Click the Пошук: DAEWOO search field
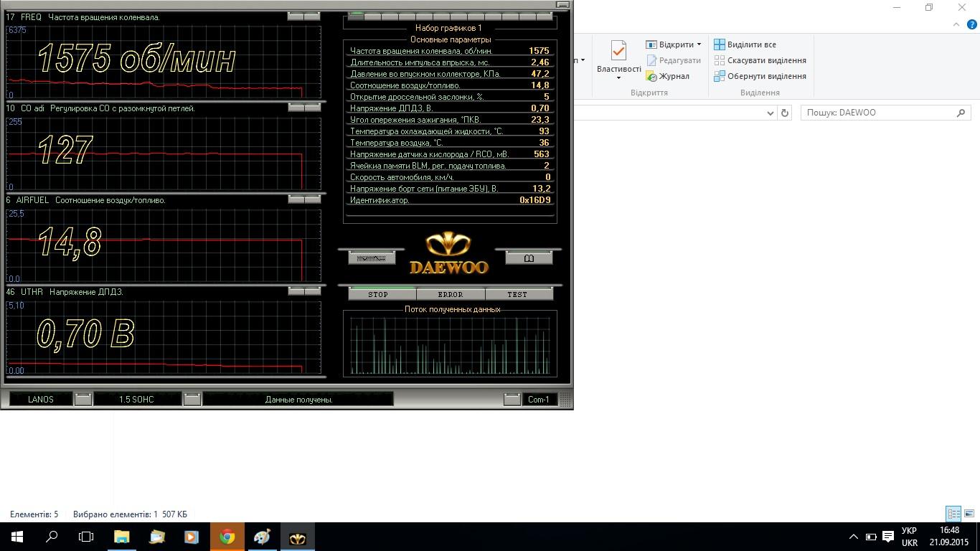980x551 pixels. coord(879,113)
